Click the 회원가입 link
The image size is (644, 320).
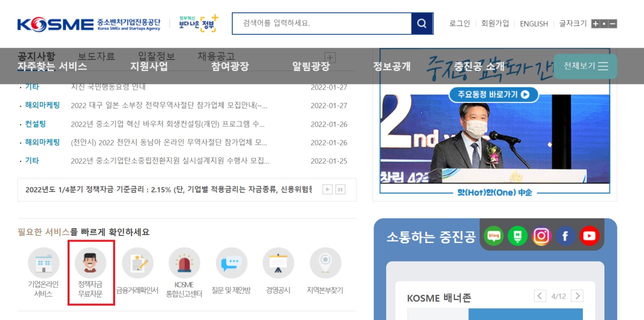(495, 23)
